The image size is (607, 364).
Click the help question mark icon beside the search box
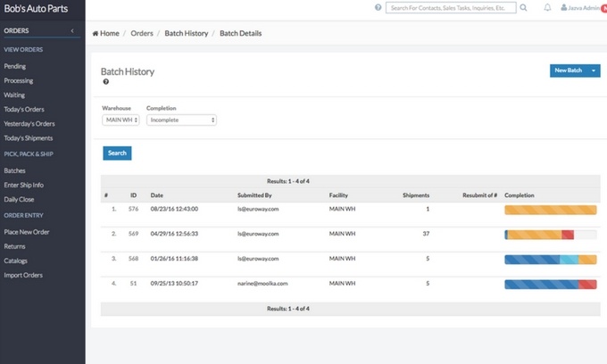pyautogui.click(x=378, y=7)
